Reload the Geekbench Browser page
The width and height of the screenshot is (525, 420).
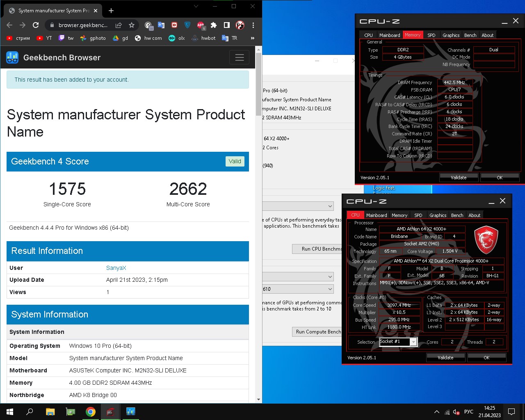point(36,25)
